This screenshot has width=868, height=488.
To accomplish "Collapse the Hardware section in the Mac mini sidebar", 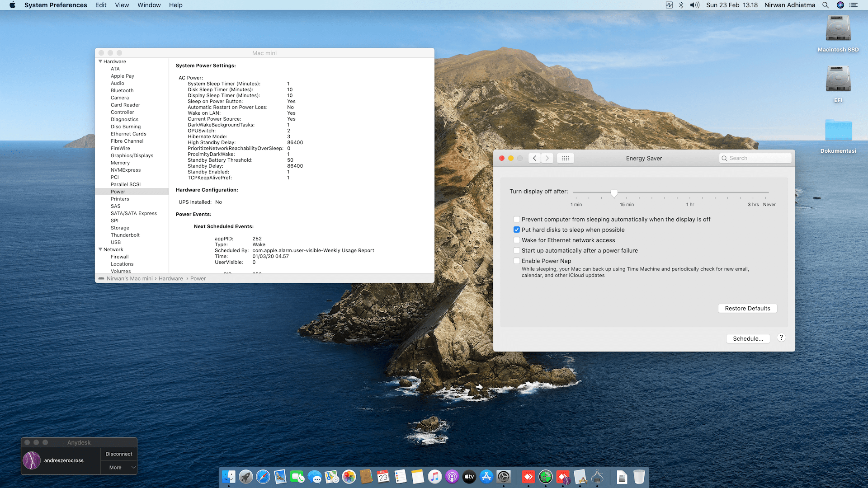I will coord(100,61).
